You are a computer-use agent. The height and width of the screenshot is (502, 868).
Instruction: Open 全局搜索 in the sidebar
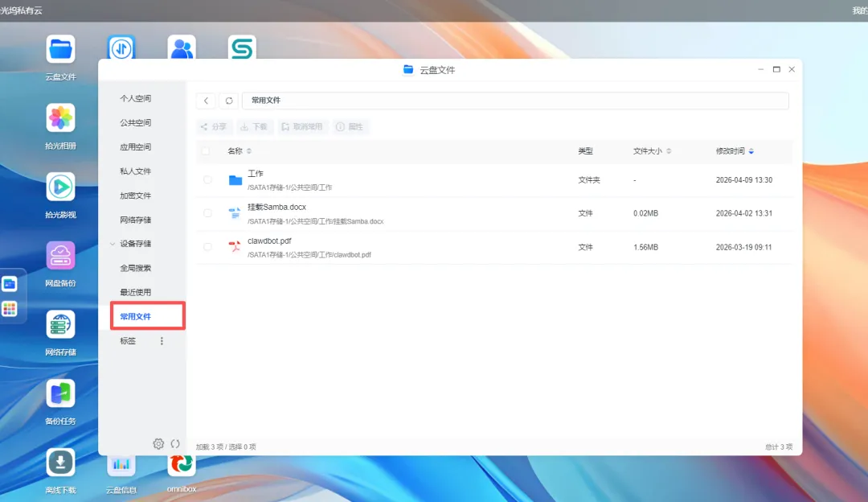tap(136, 268)
